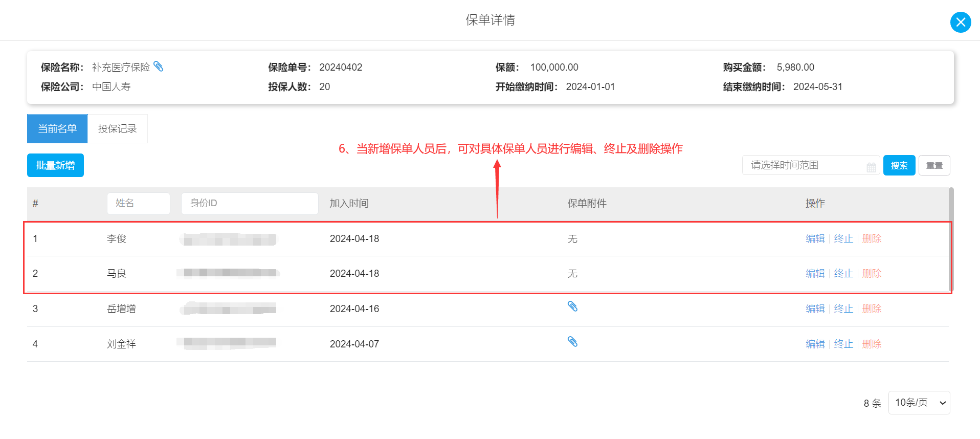
Task: Close the 保单详情 dialog with the X button
Action: [x=961, y=22]
